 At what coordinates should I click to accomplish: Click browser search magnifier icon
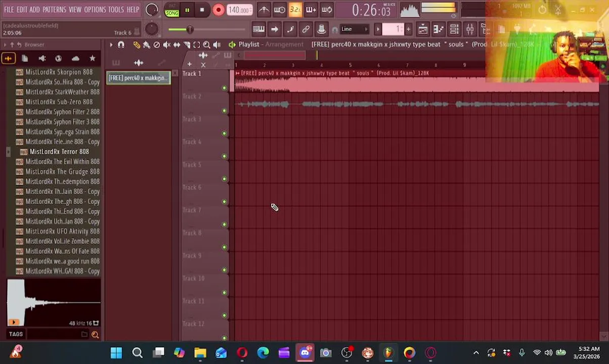pyautogui.click(x=95, y=334)
